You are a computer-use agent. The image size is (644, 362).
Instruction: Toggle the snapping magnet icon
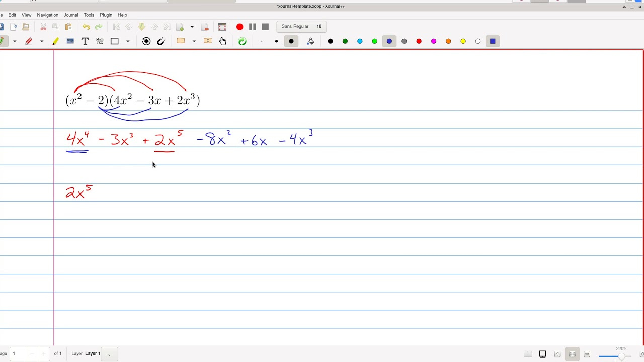161,41
